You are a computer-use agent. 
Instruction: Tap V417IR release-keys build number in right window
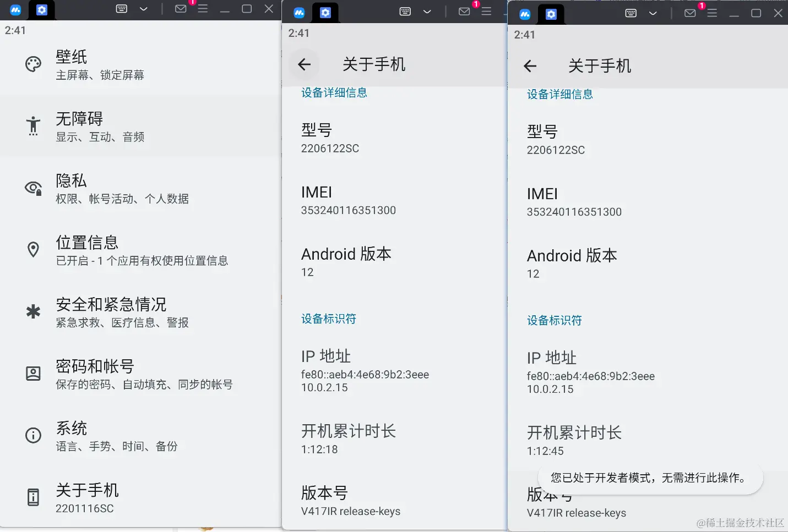[577, 513]
